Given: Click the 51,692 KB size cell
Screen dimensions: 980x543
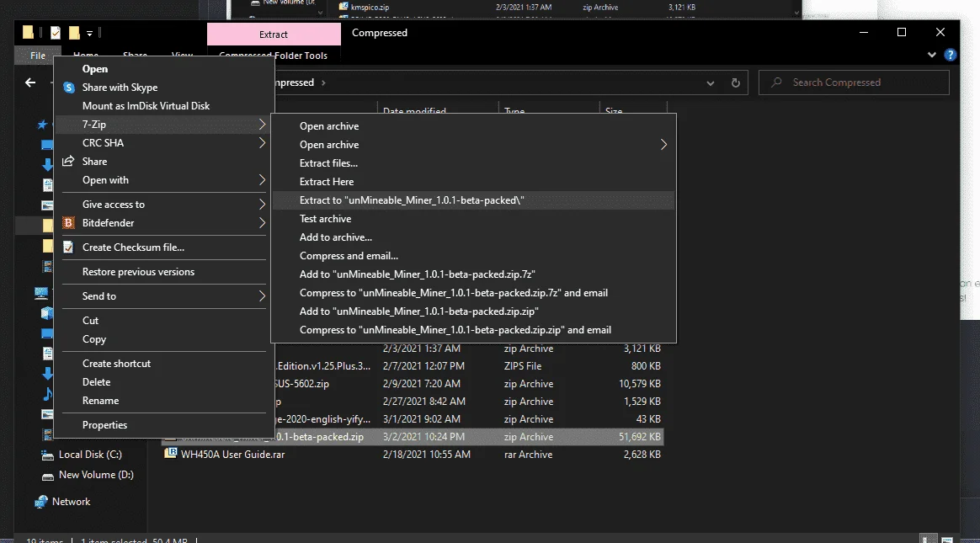Looking at the screenshot, I should point(639,437).
